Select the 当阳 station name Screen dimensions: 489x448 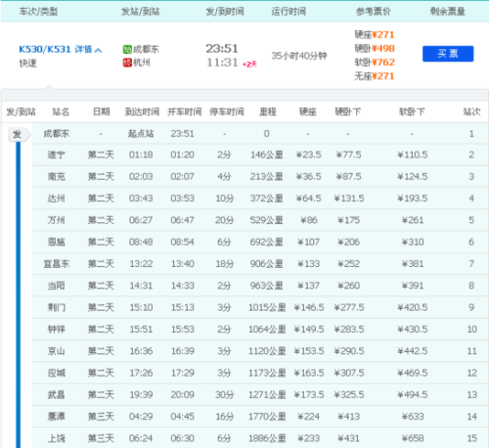tap(57, 286)
